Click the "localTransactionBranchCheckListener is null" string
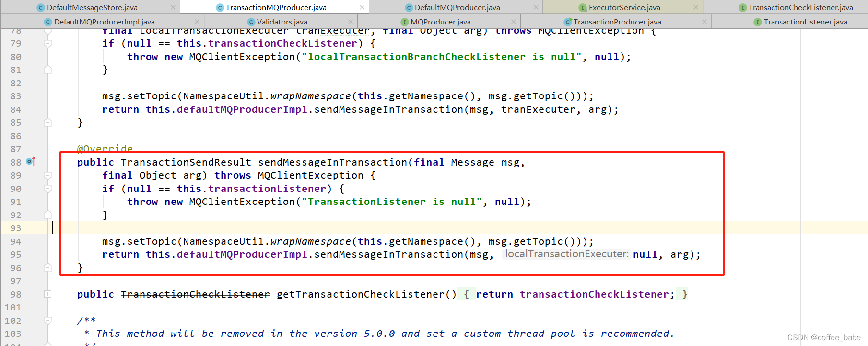 (442, 57)
